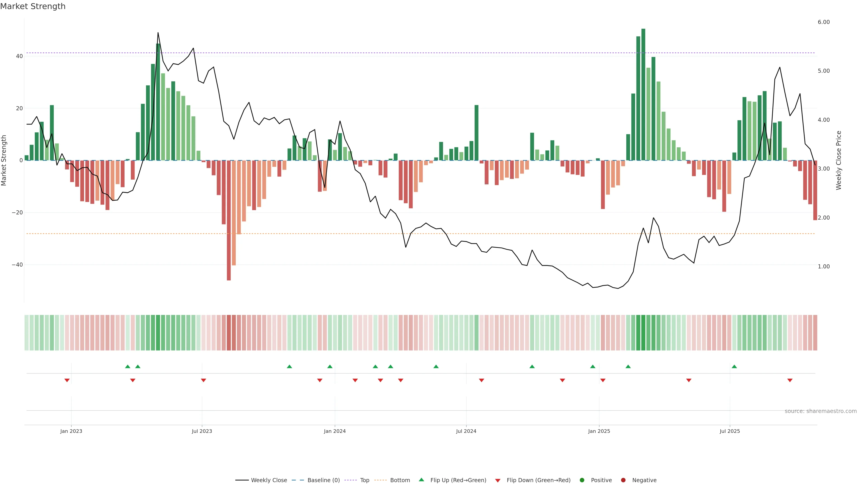The width and height of the screenshot is (868, 488).
Task: Click the Bottom legend line swatch
Action: [380, 480]
